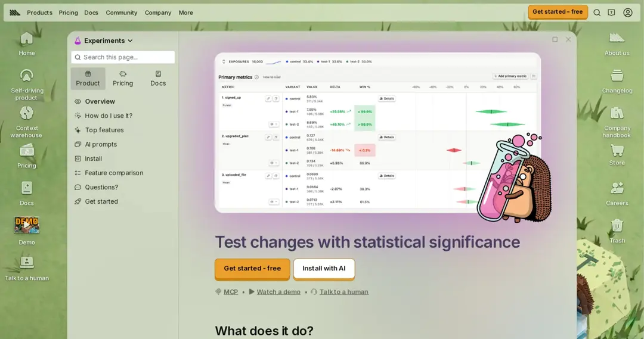
Task: Click the hedgehog with flask illustration
Action: click(x=514, y=178)
